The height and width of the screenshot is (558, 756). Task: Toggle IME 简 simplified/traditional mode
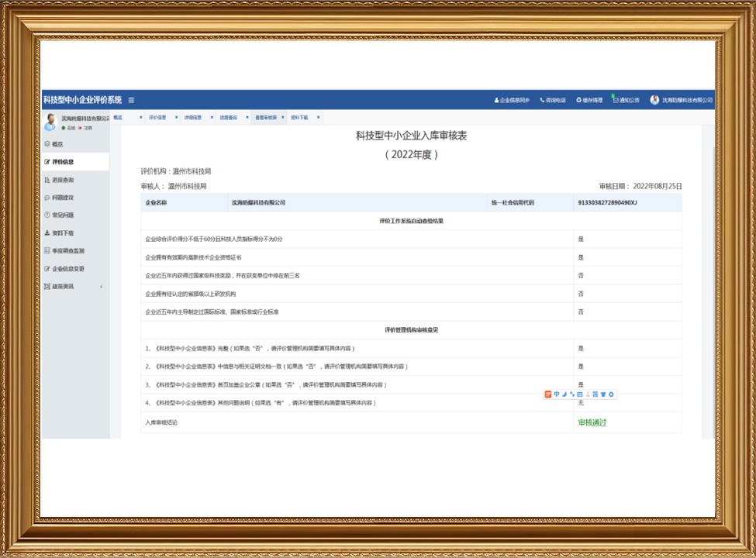click(595, 394)
